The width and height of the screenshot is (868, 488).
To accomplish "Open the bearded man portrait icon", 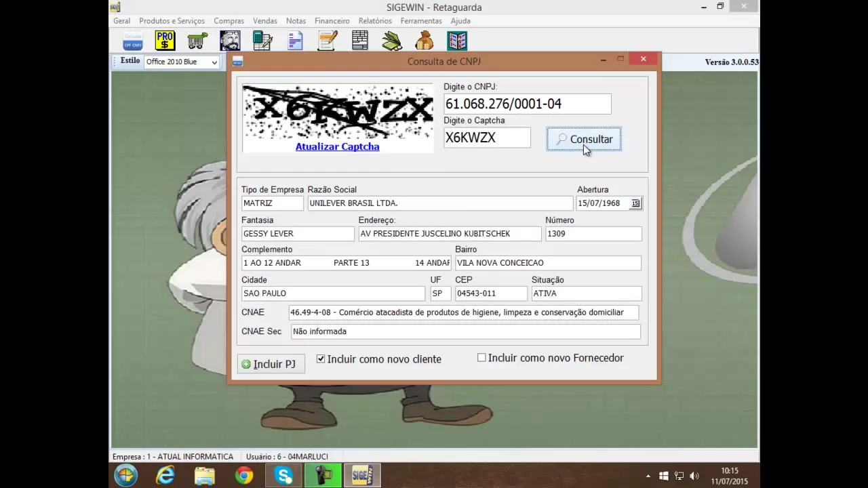I will [230, 41].
